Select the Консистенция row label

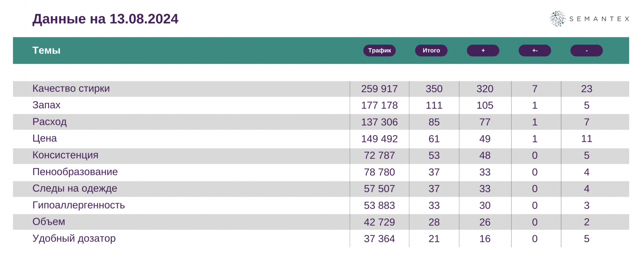(x=65, y=155)
